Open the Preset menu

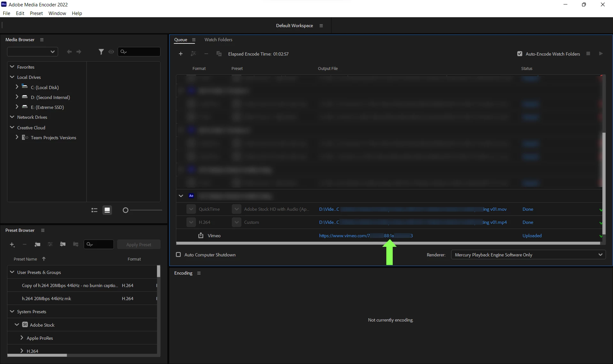click(x=36, y=13)
